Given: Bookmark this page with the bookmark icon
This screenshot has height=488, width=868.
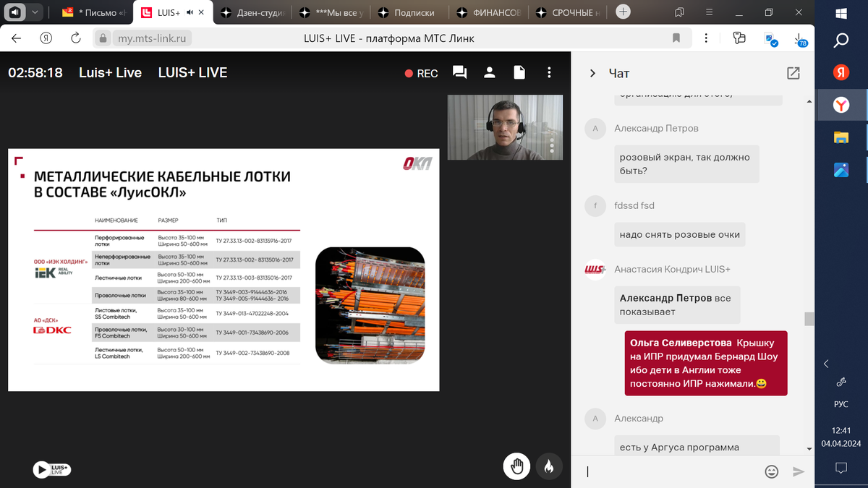Looking at the screenshot, I should (676, 38).
